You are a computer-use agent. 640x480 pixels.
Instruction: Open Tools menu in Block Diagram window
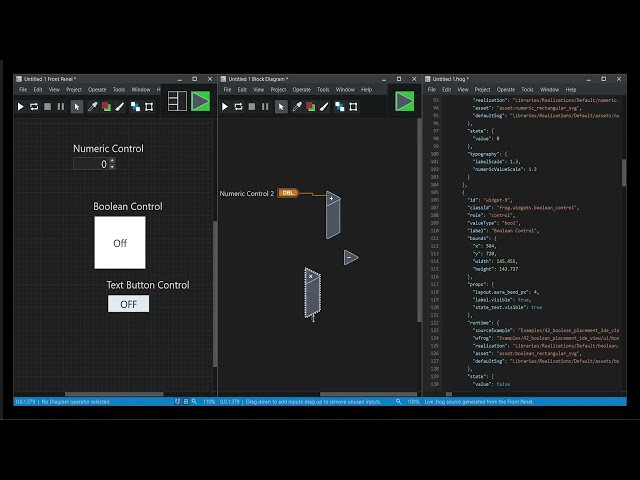[323, 89]
